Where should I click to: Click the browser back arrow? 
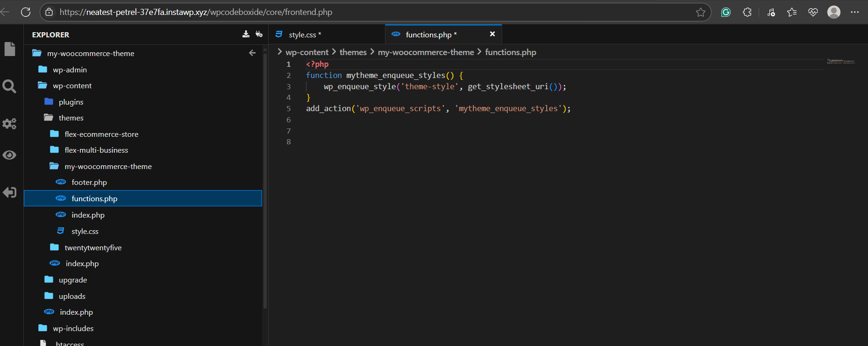[5, 12]
